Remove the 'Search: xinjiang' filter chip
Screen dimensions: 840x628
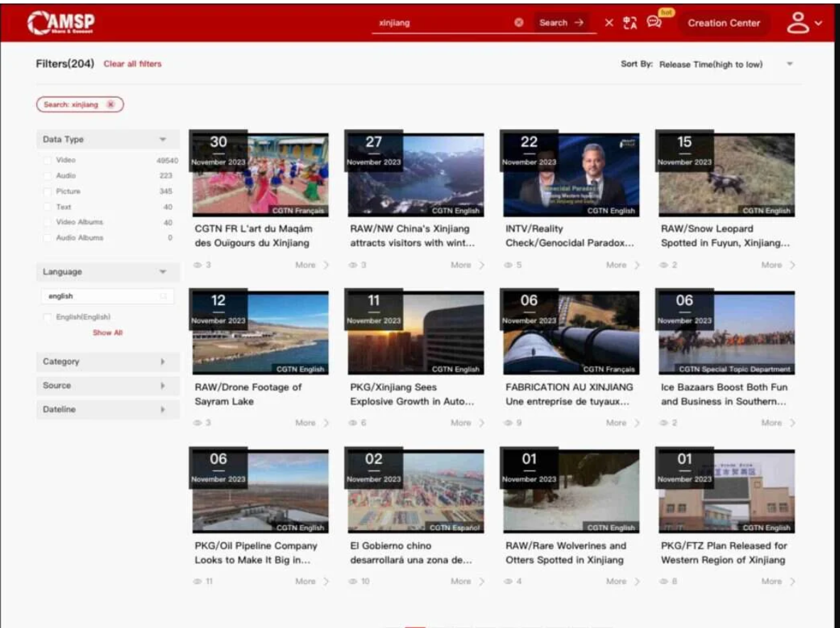pos(110,104)
